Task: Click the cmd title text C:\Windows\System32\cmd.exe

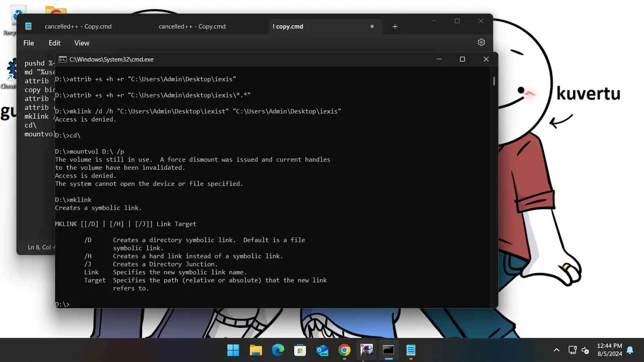Action: [111, 60]
